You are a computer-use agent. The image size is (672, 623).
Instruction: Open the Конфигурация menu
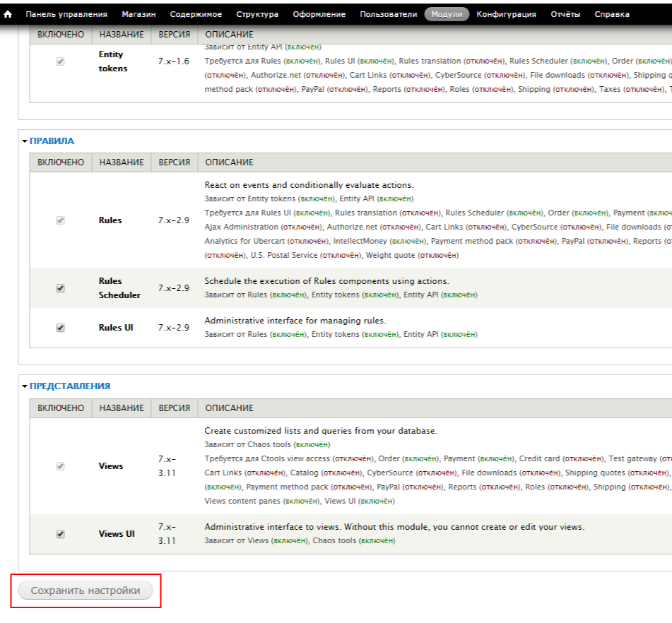[x=506, y=14]
